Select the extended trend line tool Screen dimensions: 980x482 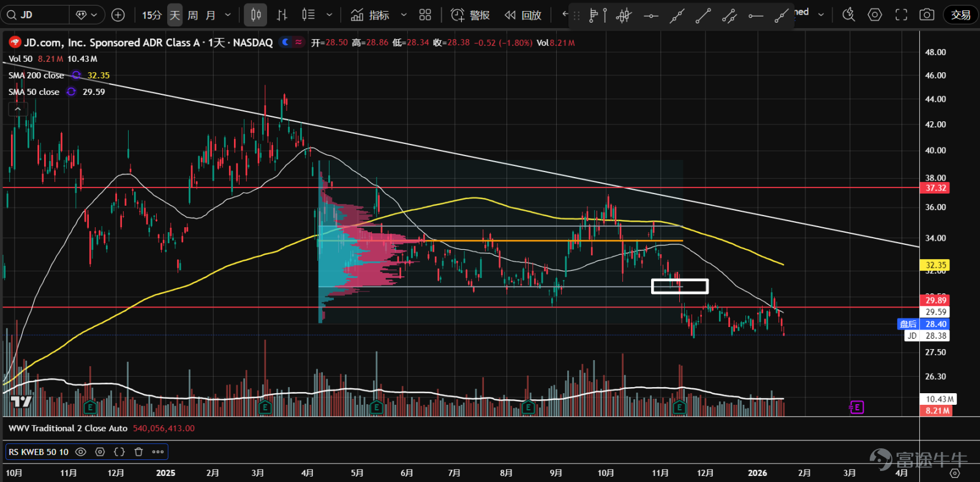pos(677,15)
